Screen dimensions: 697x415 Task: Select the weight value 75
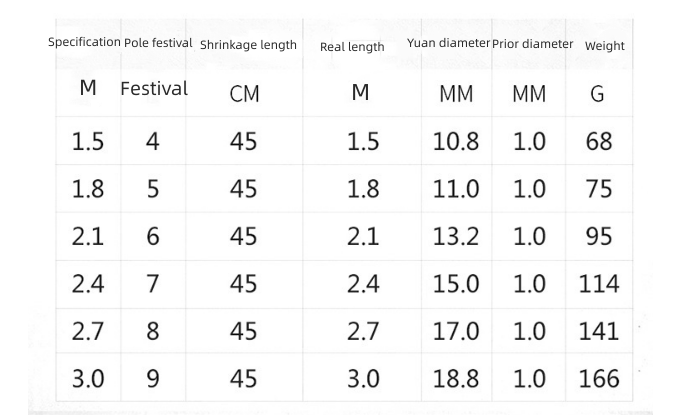pyautogui.click(x=599, y=189)
